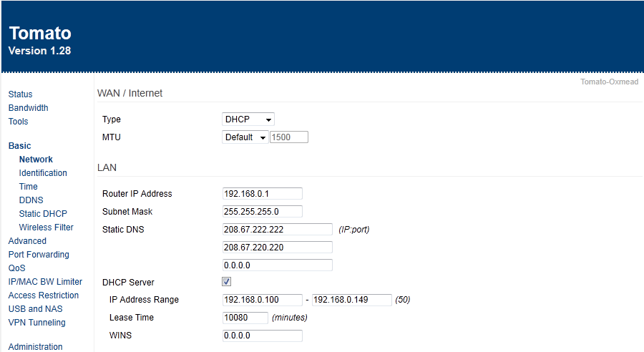Click the Subnet Mask field
The width and height of the screenshot is (644, 352).
pos(262,212)
